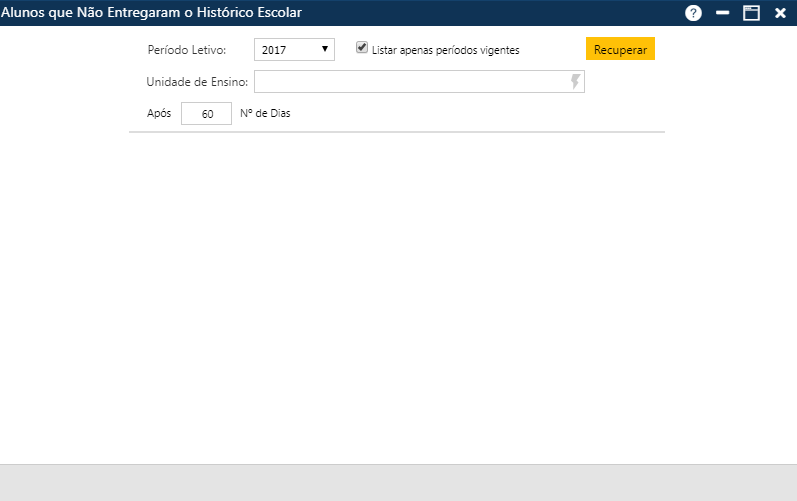Open the Período Letivo 2017 dropdown
The image size is (797, 501).
(293, 49)
